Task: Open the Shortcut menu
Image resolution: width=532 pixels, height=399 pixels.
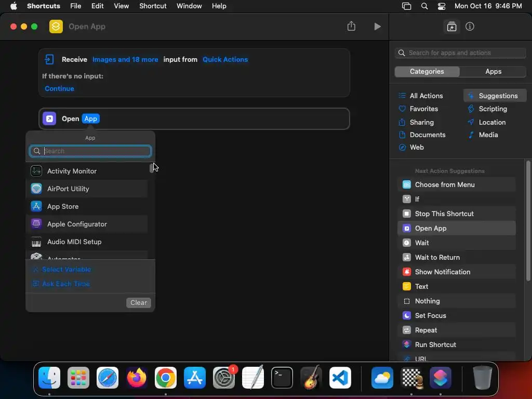Action: 153,6
